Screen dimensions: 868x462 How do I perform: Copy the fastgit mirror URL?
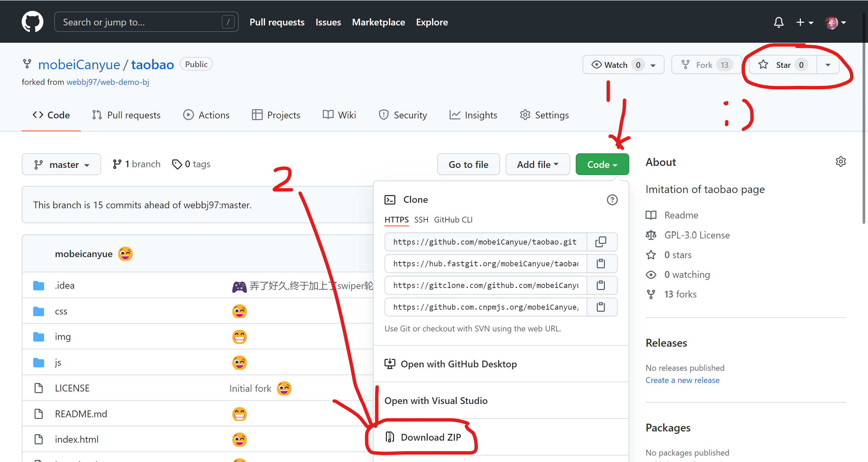pyautogui.click(x=601, y=264)
